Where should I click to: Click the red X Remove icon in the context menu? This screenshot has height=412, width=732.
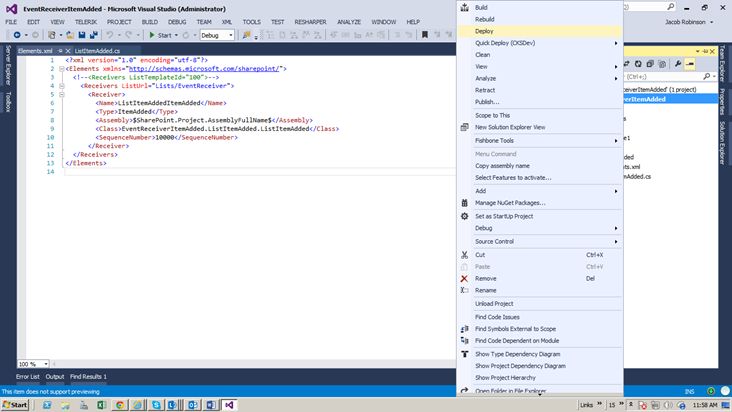pos(464,278)
